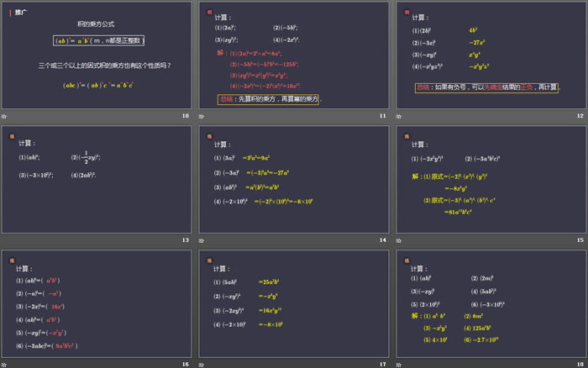The image size is (588, 368).
Task: Click the animation star icon under slide 10
Action: coord(3,116)
